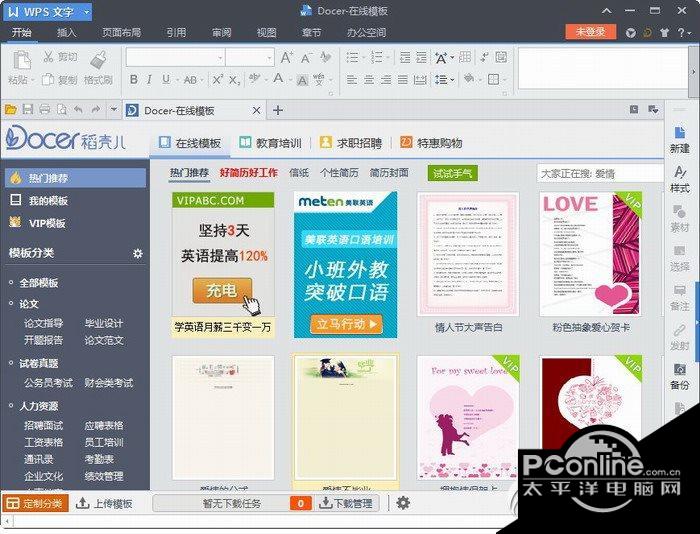This screenshot has height=534, width=700.
Task: Click the open folder icon in quick toolbar
Action: pyautogui.click(x=11, y=110)
